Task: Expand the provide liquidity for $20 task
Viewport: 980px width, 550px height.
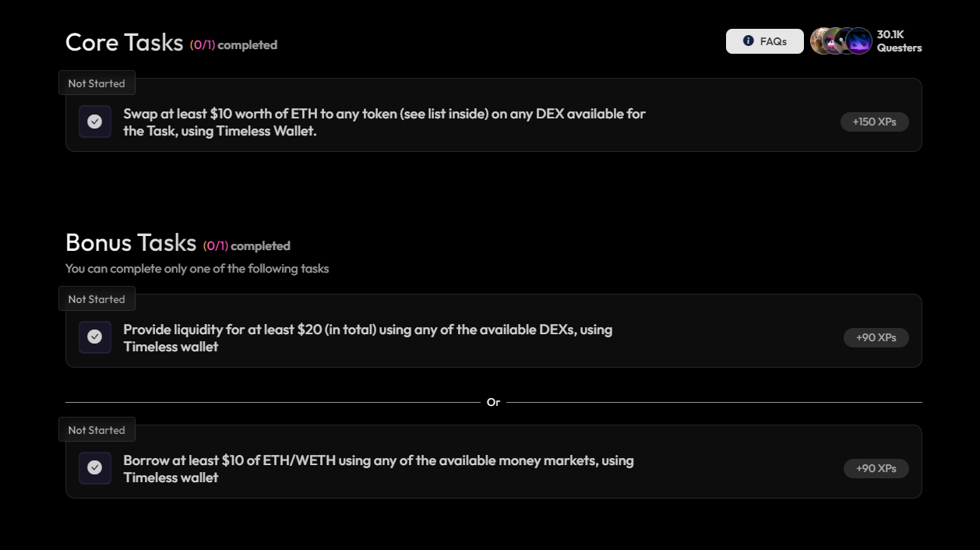Action: click(368, 338)
